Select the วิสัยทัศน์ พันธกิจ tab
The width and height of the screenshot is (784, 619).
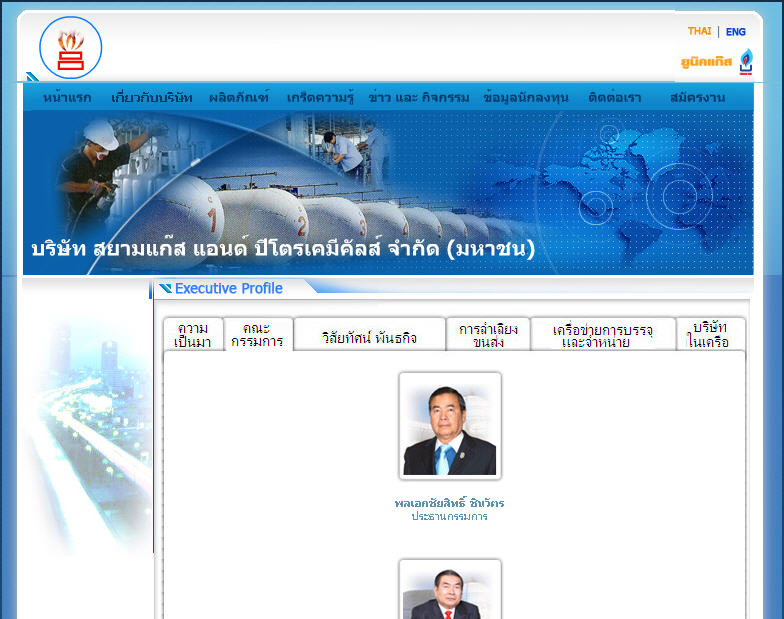(369, 334)
